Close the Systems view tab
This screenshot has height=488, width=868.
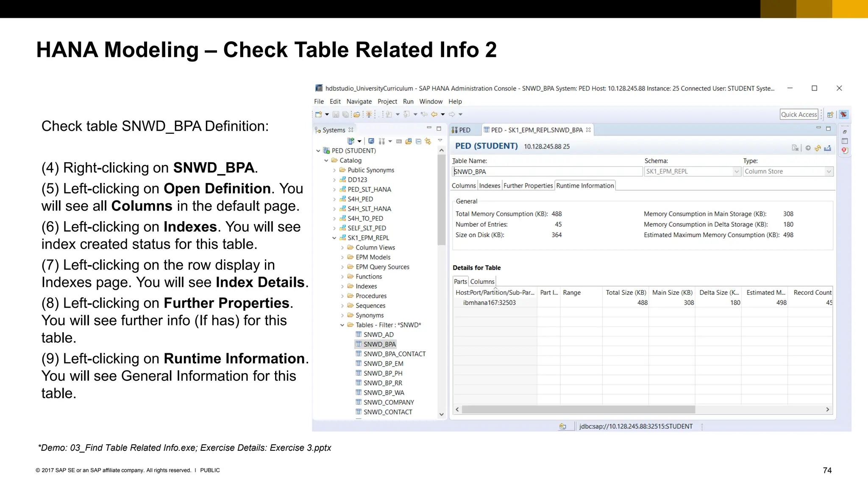pos(351,130)
